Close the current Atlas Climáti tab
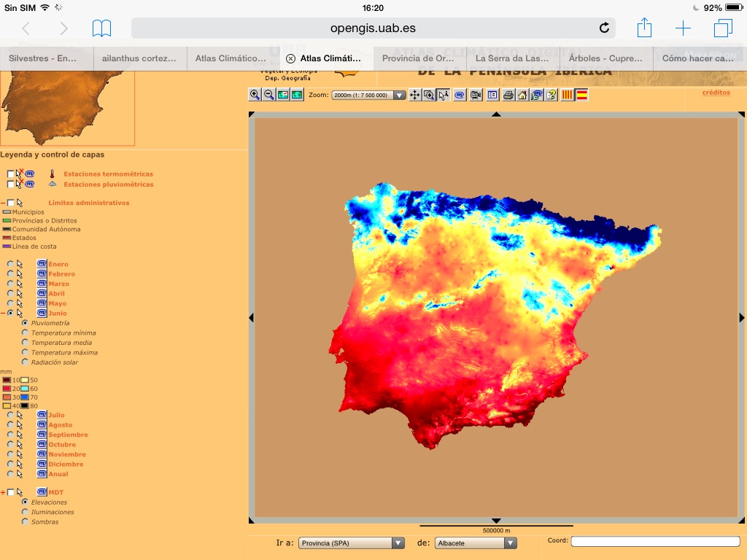Viewport: 747px width, 560px height. point(290,58)
